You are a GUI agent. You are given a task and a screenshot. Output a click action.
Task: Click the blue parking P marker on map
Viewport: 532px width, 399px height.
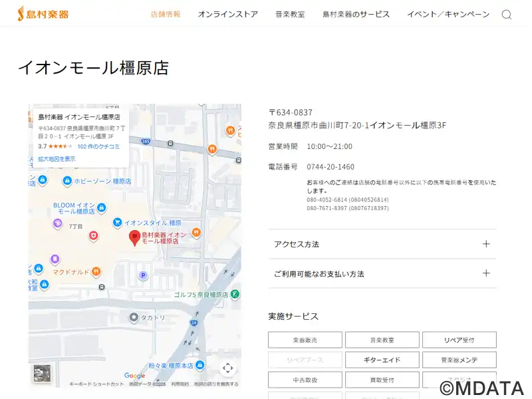[142, 275]
